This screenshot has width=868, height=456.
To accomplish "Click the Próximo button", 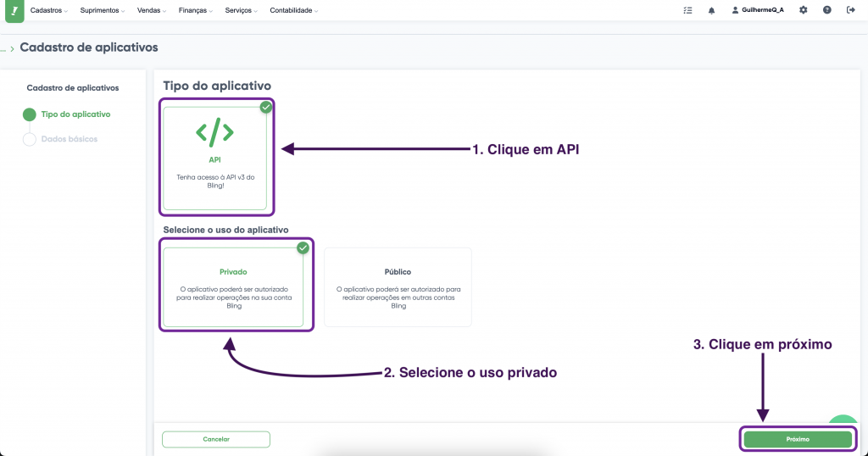I will [x=797, y=439].
